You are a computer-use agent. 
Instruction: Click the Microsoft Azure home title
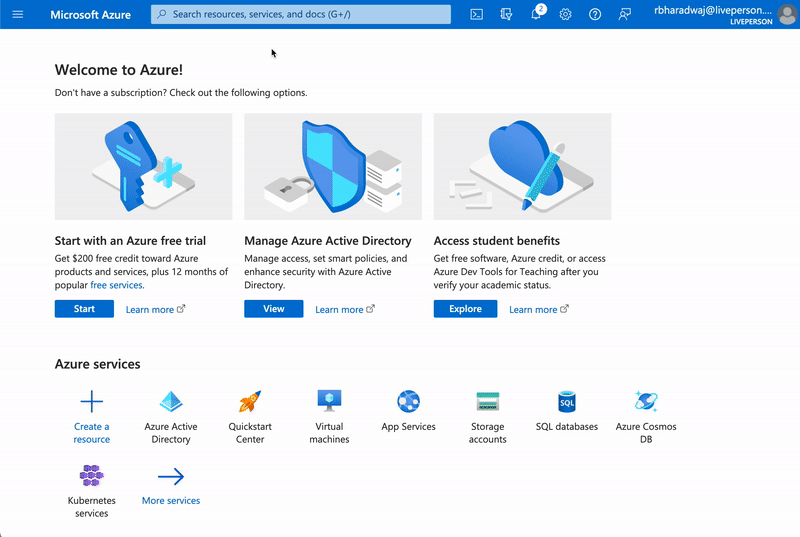90,15
